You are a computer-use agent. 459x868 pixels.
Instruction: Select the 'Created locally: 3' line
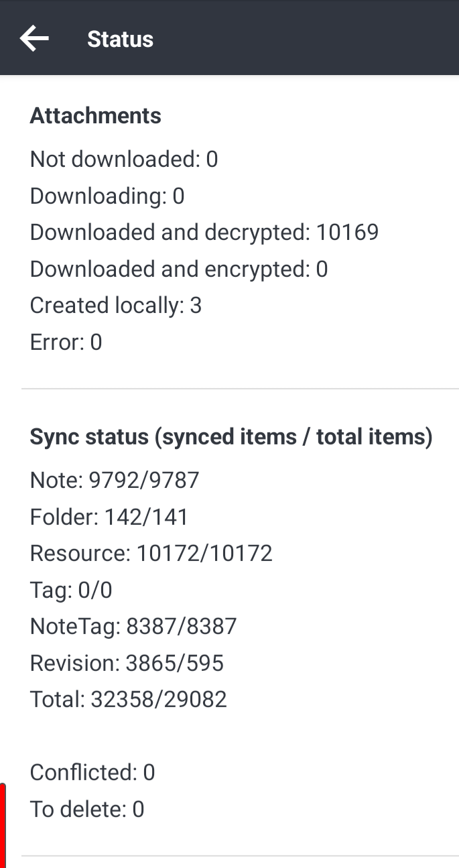(x=115, y=305)
